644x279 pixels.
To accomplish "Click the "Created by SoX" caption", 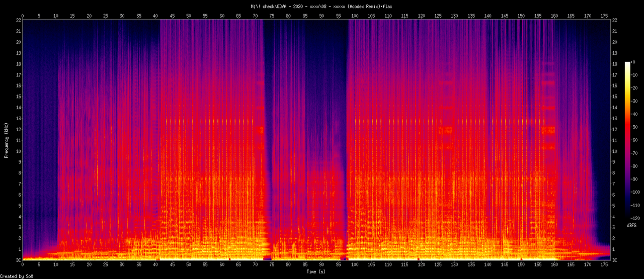I will point(17,276).
